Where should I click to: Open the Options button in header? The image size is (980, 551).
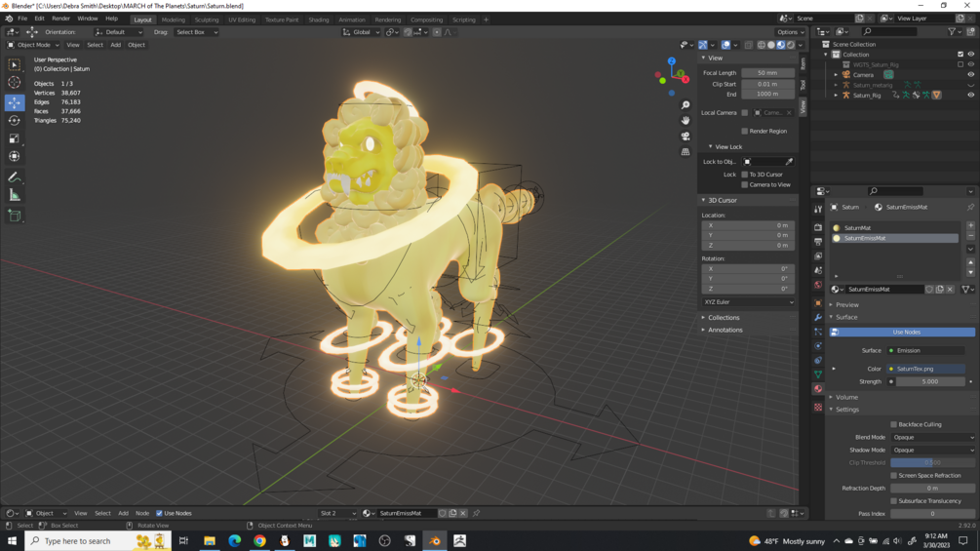point(790,32)
